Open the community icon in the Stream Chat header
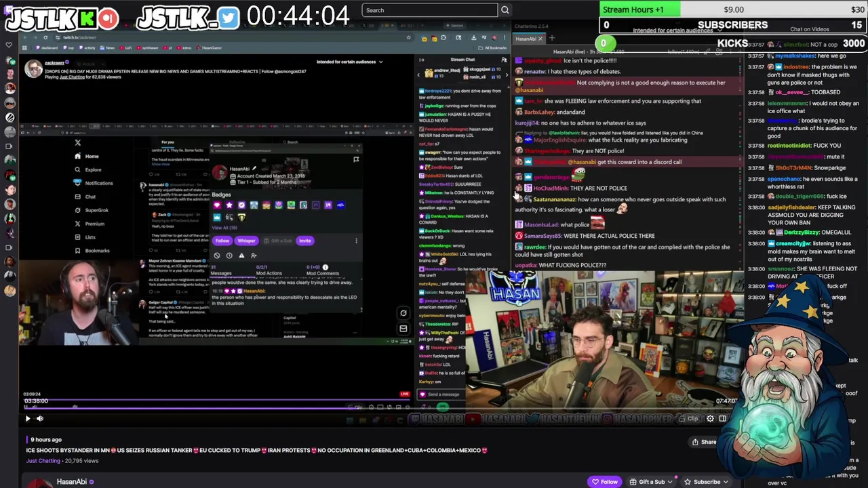This screenshot has height=488, width=868. point(504,60)
